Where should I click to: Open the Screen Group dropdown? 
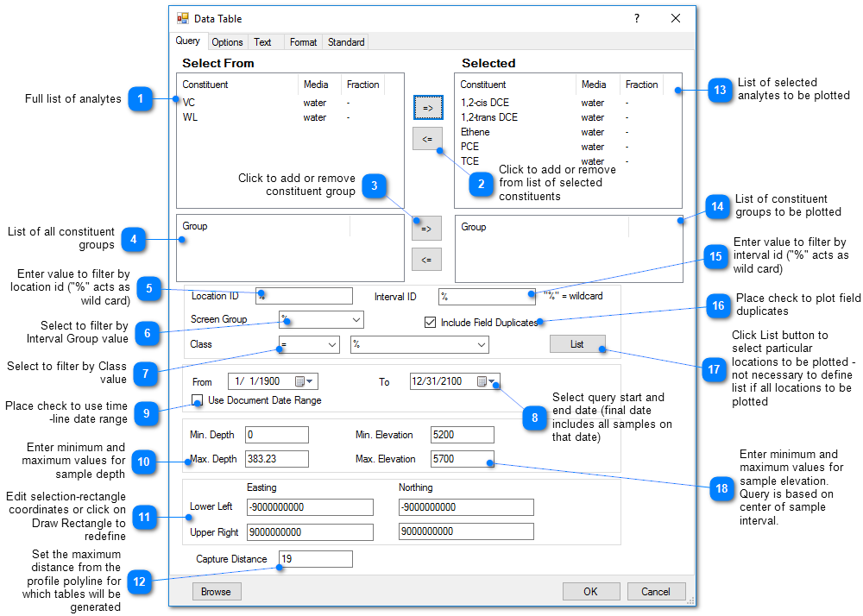356,319
